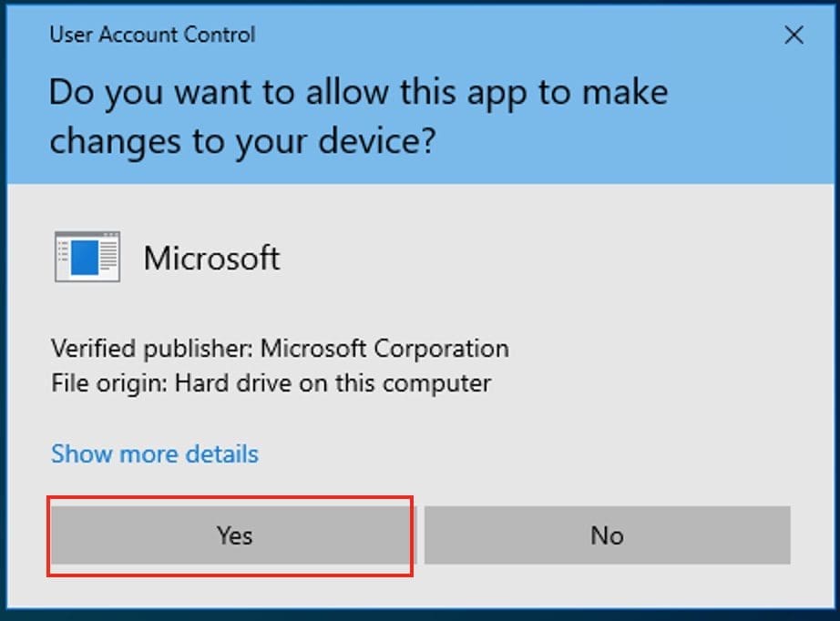
Task: Click the Hard drive on this computer text
Action: [x=333, y=382]
